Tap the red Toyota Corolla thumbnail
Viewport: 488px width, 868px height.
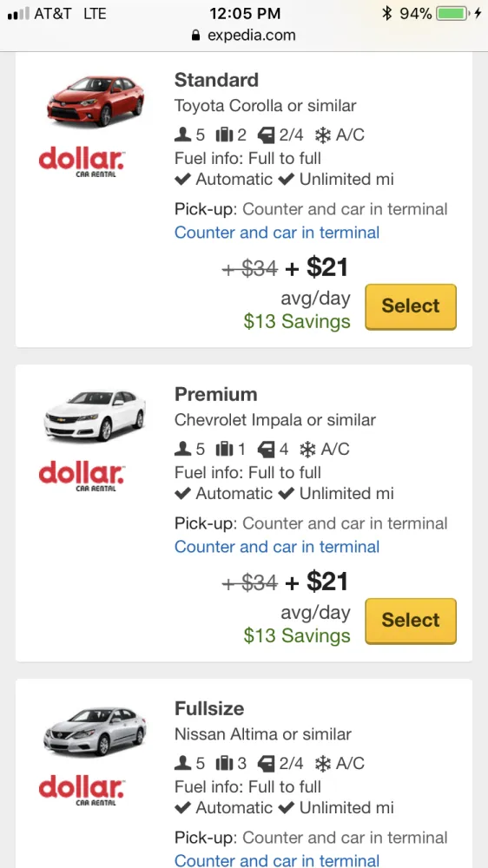96,101
